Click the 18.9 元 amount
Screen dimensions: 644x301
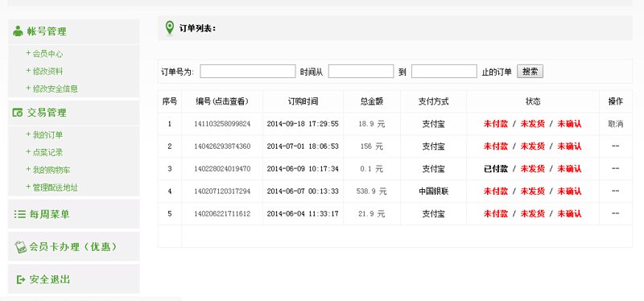[372, 124]
